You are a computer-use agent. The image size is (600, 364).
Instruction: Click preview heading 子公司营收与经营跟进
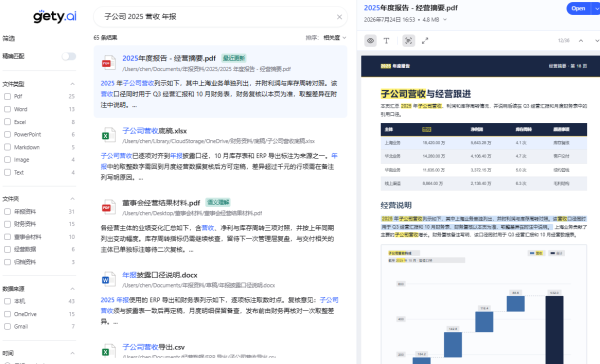click(x=426, y=94)
